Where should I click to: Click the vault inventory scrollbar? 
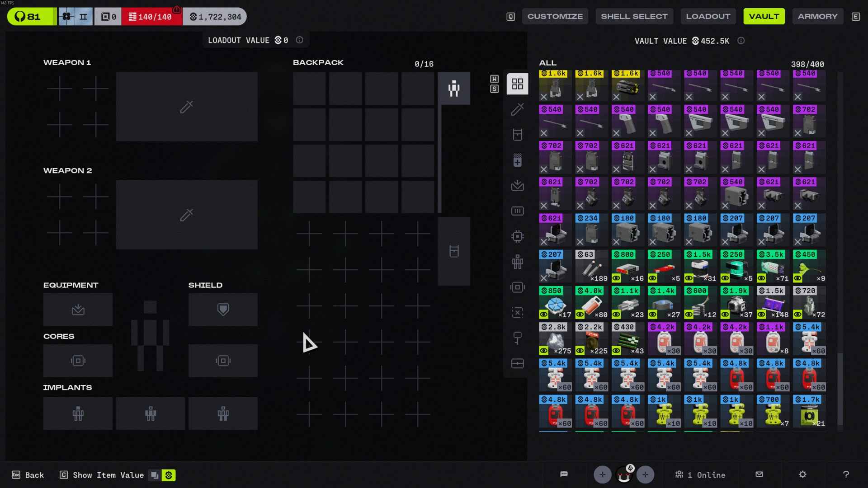pos(840,389)
